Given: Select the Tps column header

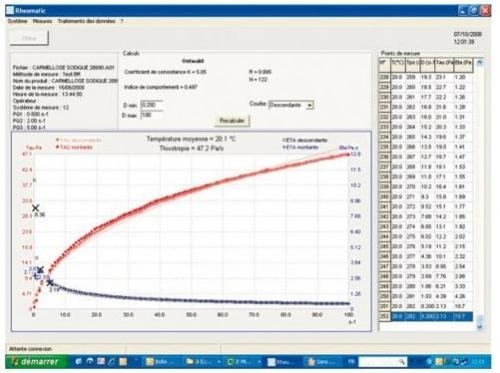Looking at the screenshot, I should 412,65.
